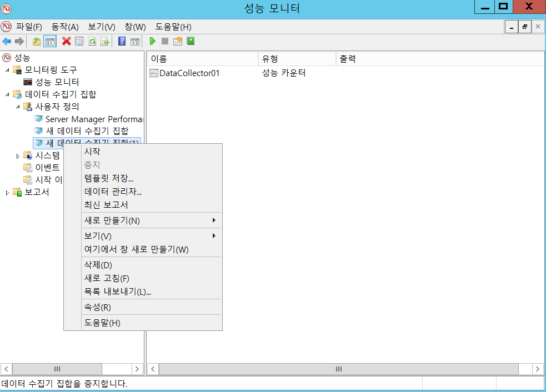Screen dimensions: 546x392
Task: Open the Properties toolbar icon
Action: (79, 42)
